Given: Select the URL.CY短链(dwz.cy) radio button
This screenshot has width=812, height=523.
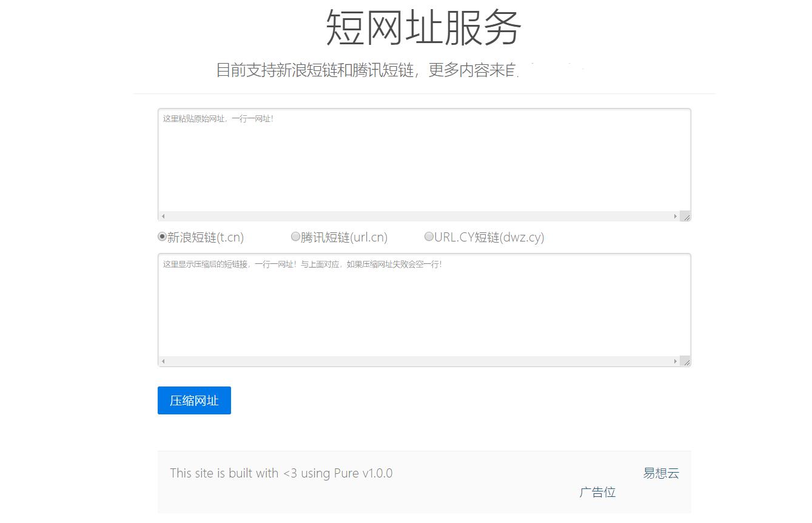Looking at the screenshot, I should point(429,237).
